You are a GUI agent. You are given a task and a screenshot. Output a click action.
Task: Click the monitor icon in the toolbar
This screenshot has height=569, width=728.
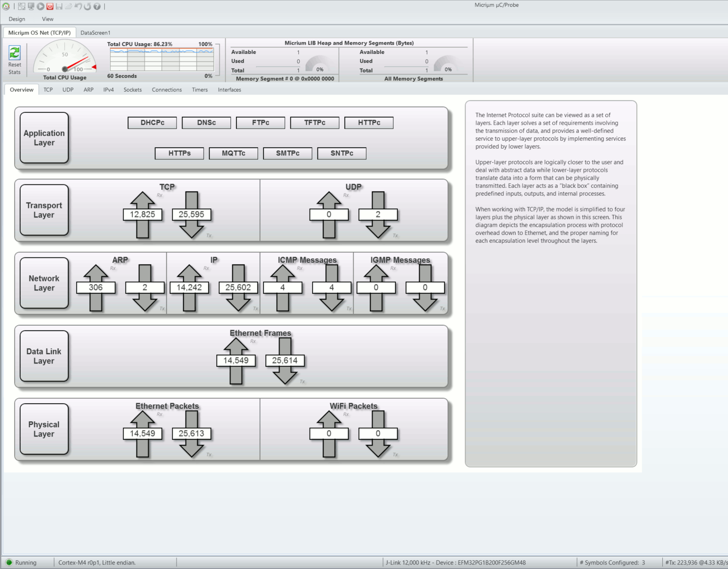coord(31,6)
